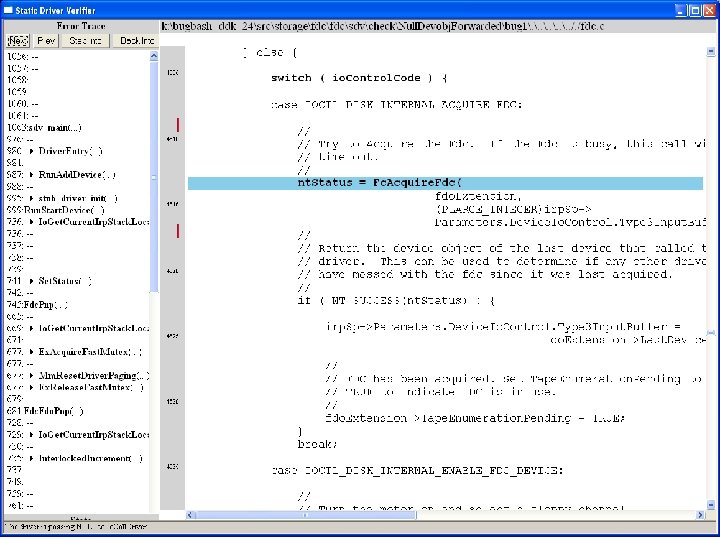Click the trace panel vertical scrollbar thumb

point(154,177)
